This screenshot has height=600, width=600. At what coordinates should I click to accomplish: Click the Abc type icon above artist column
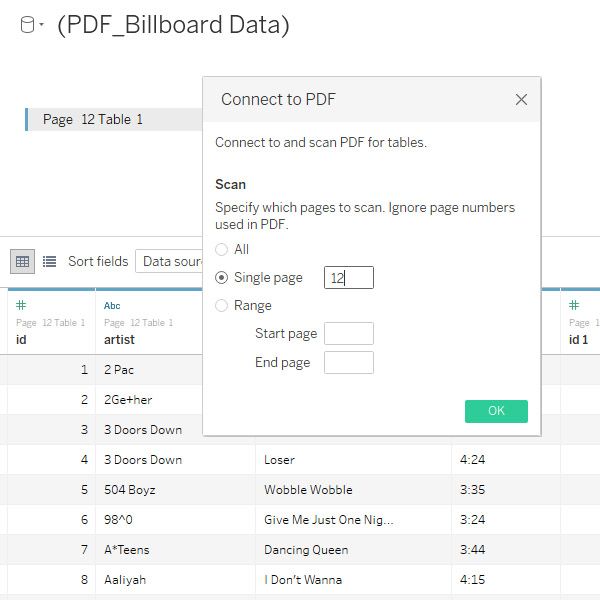112,305
